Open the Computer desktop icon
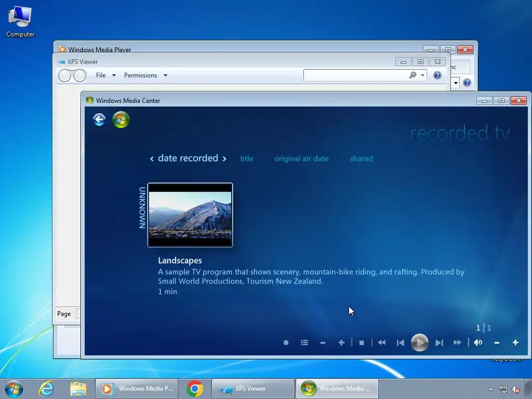 [x=20, y=21]
